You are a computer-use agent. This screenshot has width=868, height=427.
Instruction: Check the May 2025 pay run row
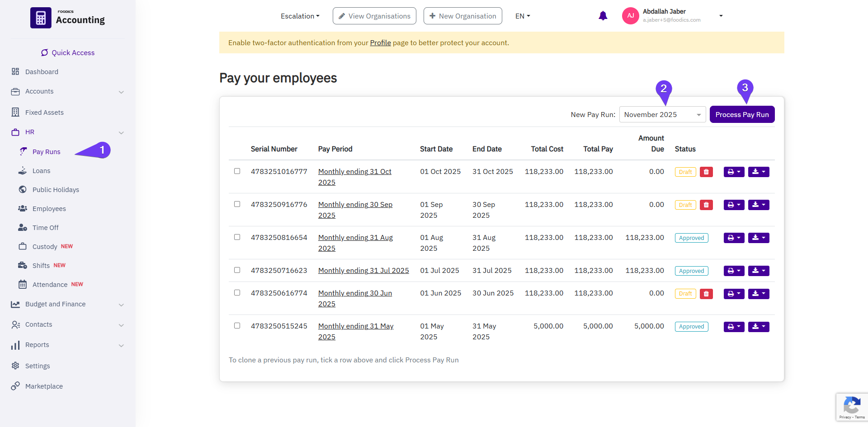tap(237, 326)
